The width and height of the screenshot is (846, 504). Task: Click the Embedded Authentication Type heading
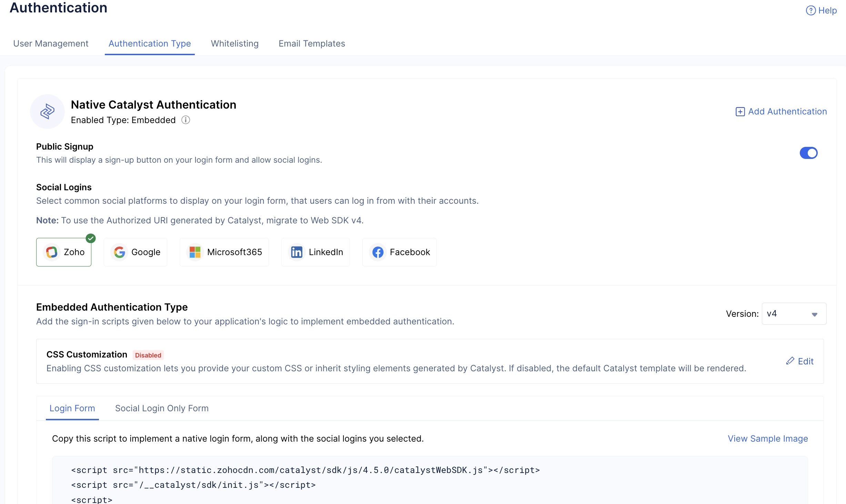coord(112,307)
